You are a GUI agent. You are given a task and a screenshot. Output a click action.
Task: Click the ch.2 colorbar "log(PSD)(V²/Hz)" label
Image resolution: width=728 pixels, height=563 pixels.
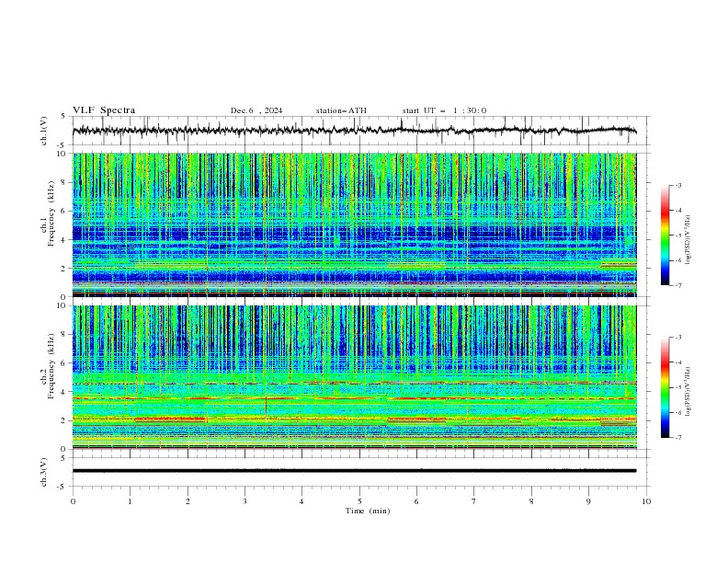688,392
